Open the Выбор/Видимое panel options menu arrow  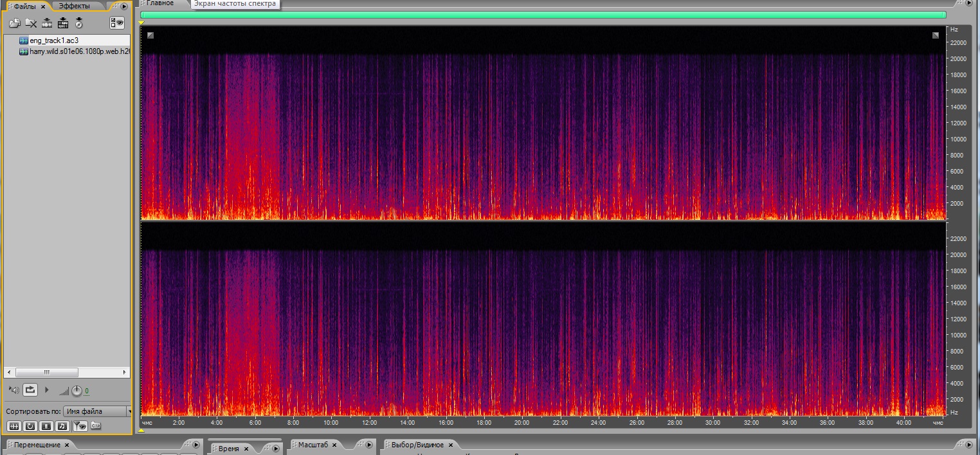(x=969, y=445)
